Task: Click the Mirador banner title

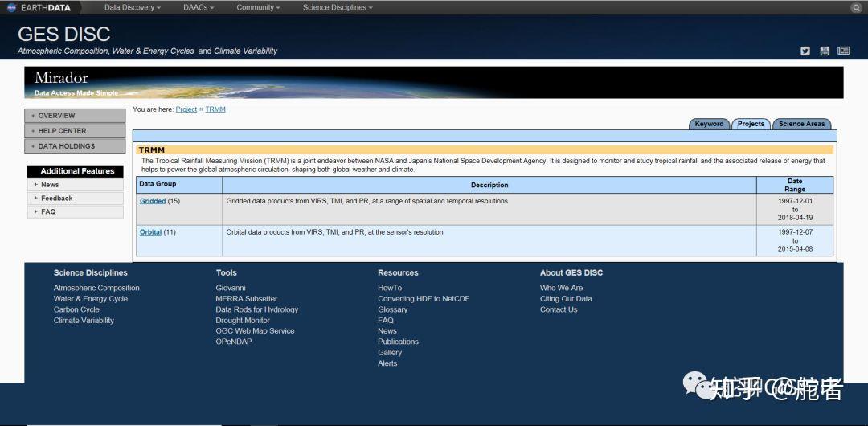Action: coord(61,77)
